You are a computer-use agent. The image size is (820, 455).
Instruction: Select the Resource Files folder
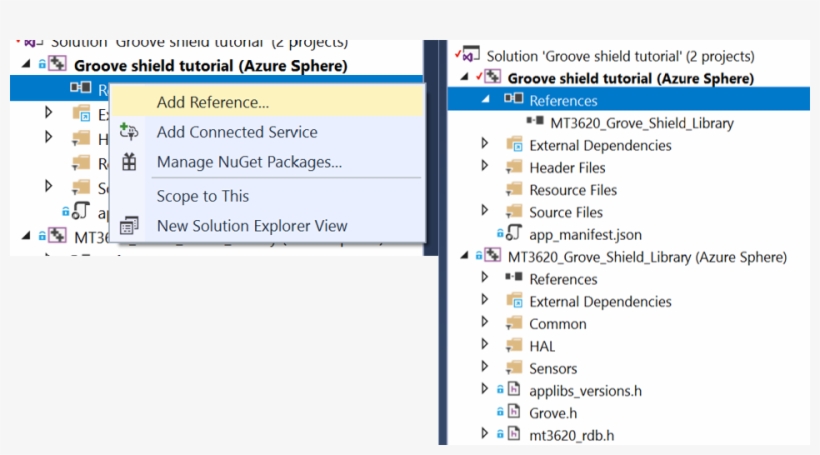[x=573, y=190]
